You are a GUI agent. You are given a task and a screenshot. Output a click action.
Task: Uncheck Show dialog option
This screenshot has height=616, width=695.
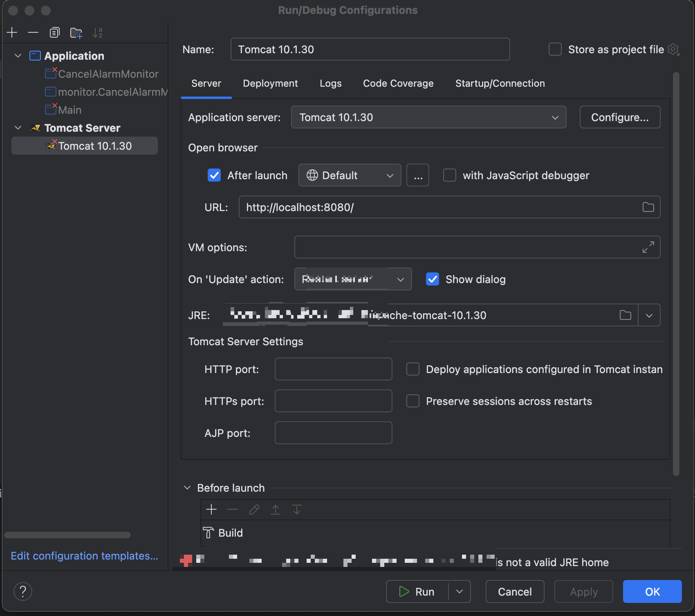click(433, 279)
